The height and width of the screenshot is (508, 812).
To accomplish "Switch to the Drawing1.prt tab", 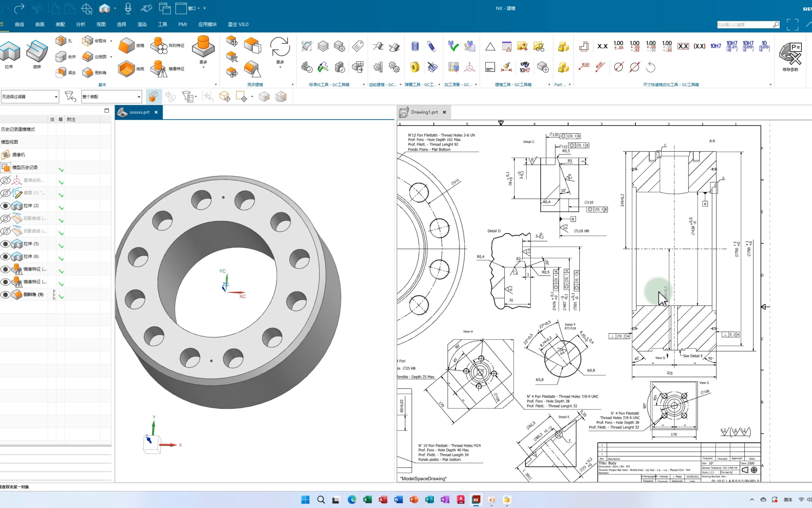I will 424,112.
